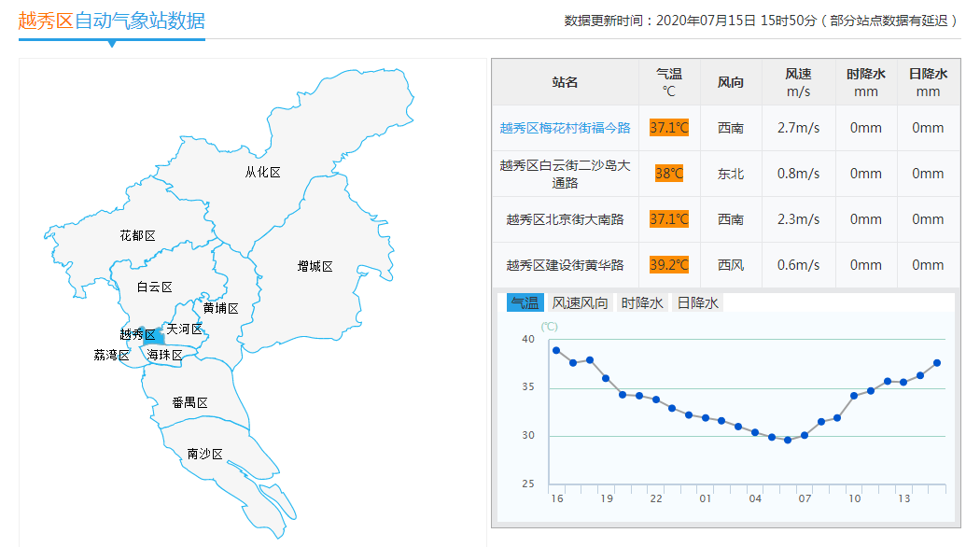
Task: Click the first data point at hour 16
Action: (x=556, y=350)
